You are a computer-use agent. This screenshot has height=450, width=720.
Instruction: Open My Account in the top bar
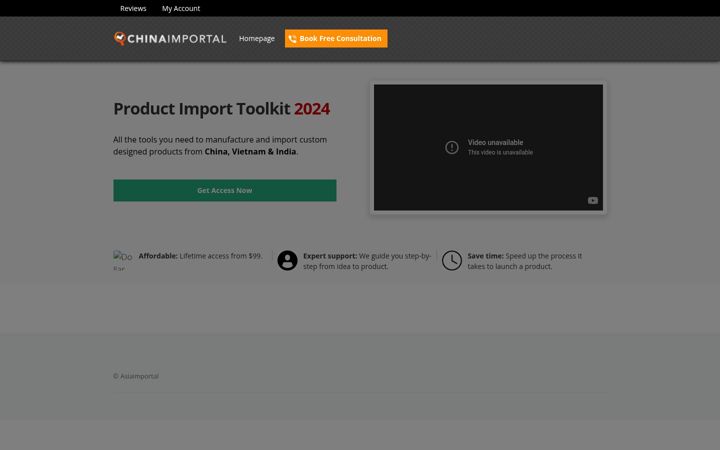point(181,8)
